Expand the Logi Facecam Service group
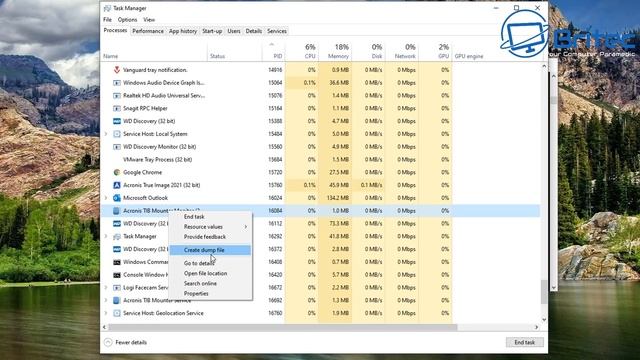Viewport: 640px width, 360px height. tap(106, 288)
